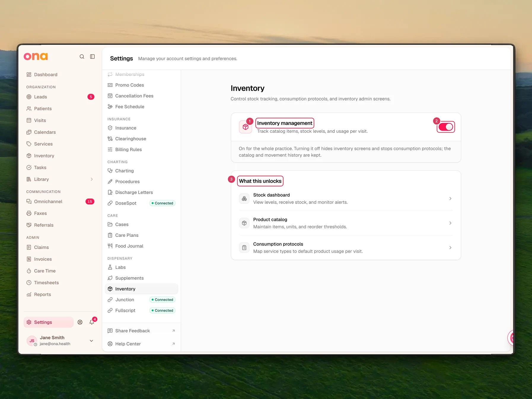Open Discharge Letters settings
This screenshot has height=399, width=532.
141,193
